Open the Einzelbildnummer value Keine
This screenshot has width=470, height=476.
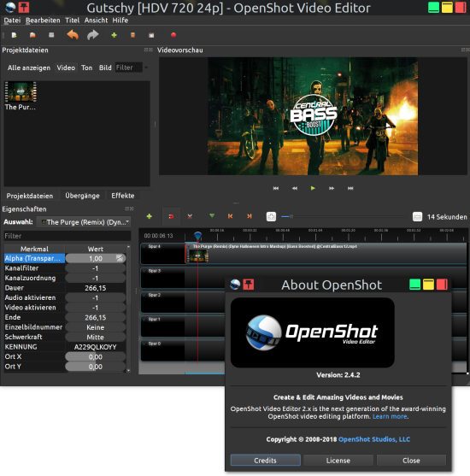point(96,327)
